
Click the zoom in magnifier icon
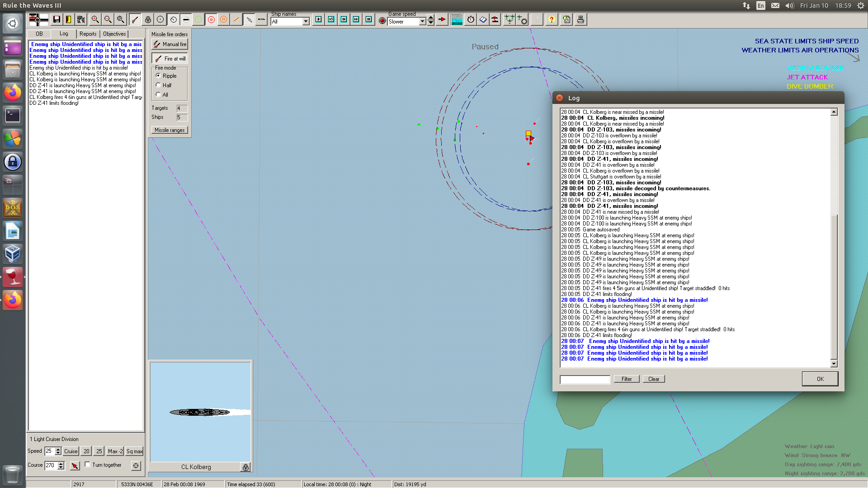[x=95, y=19]
